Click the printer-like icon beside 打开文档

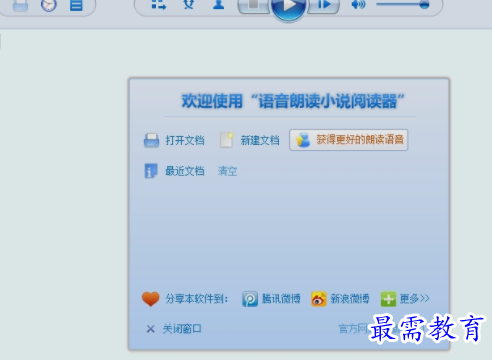[151, 140]
